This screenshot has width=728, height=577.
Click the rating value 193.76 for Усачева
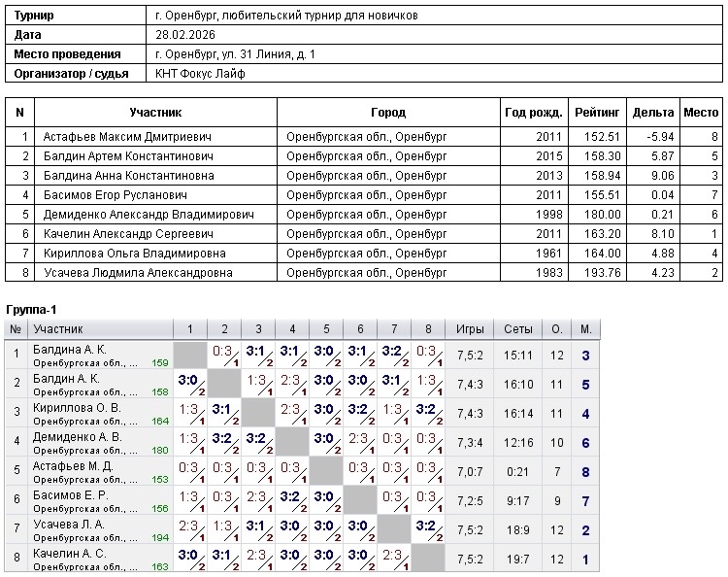[x=601, y=273]
